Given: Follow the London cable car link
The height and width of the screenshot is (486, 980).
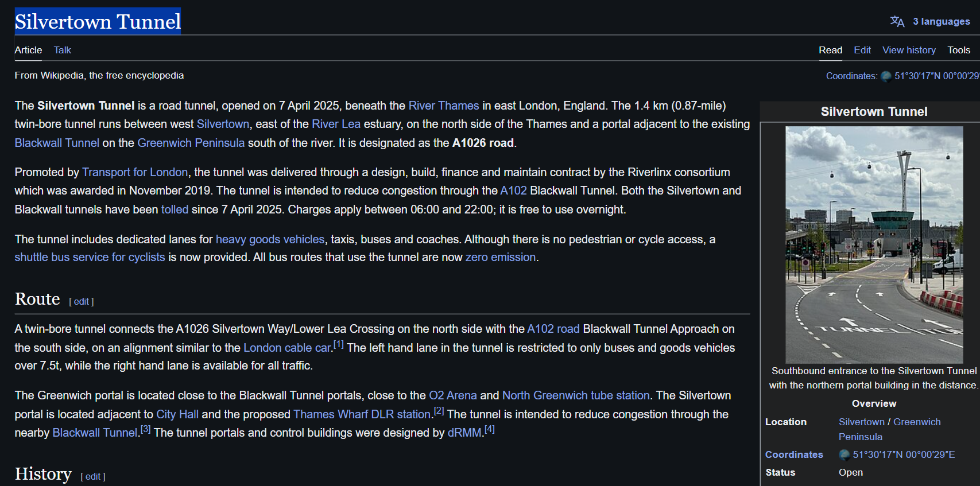Looking at the screenshot, I should click(x=288, y=348).
